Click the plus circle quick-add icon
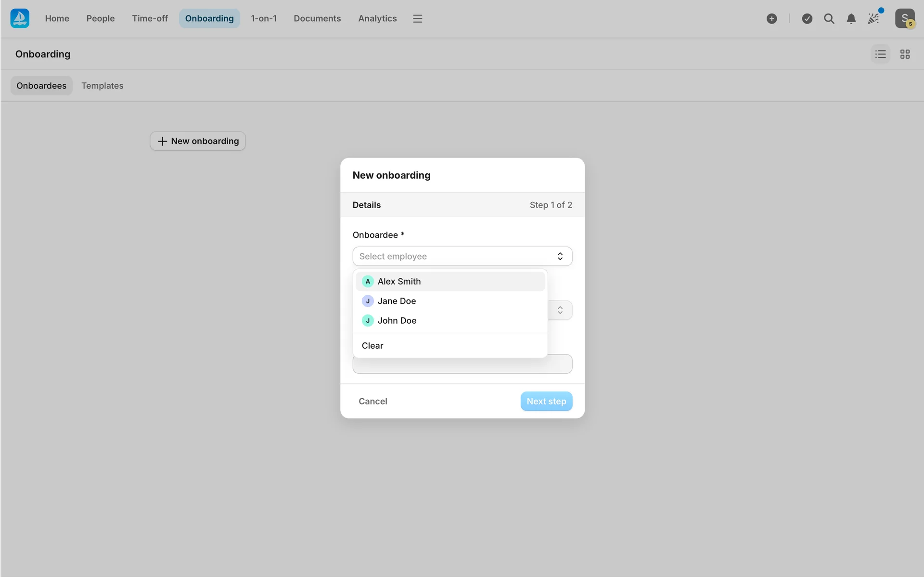The image size is (924, 578). pyautogui.click(x=771, y=18)
